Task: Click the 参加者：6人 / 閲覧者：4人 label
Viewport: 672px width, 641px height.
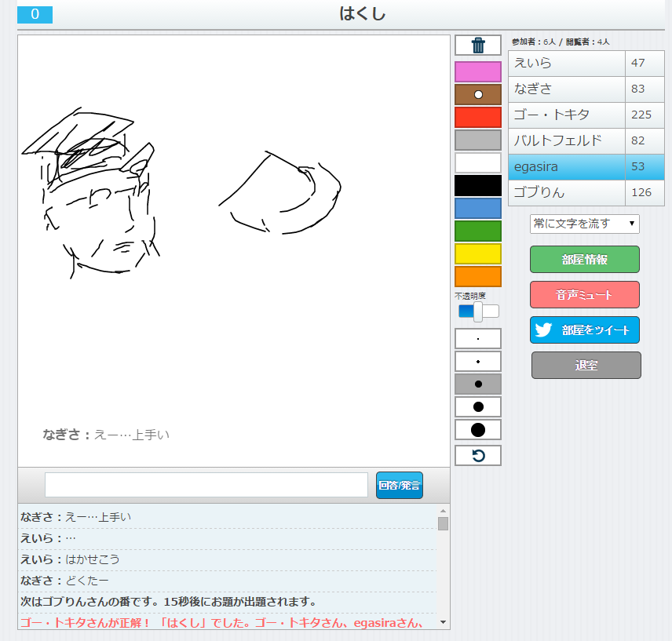Action: tap(561, 42)
